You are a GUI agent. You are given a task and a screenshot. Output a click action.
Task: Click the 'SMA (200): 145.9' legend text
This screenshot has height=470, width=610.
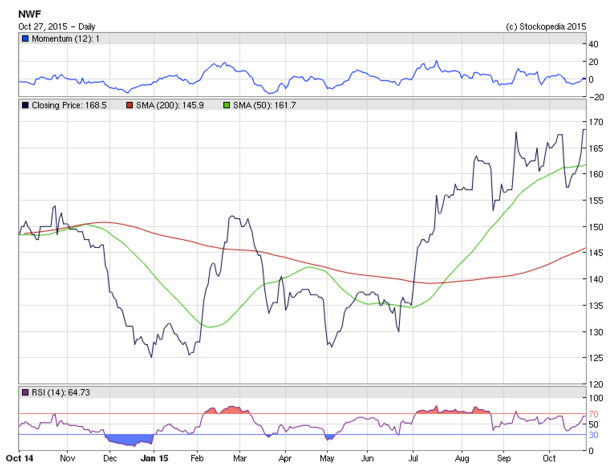tap(170, 105)
